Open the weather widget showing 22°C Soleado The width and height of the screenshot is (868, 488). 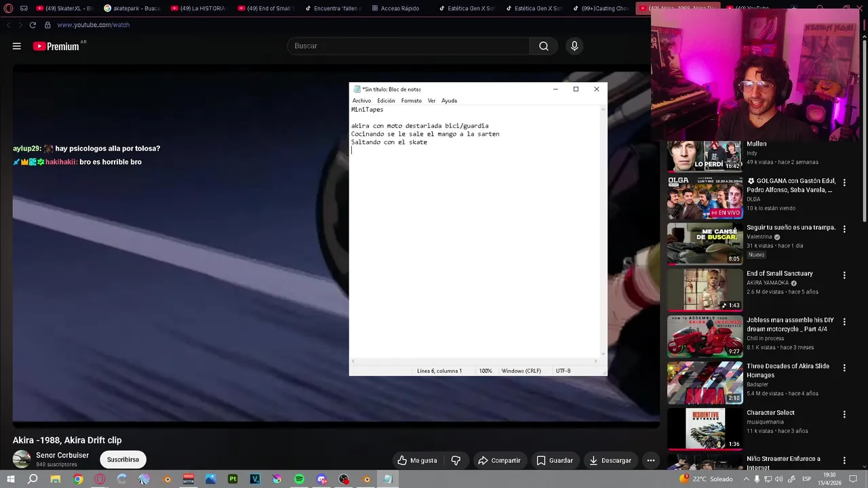pyautogui.click(x=705, y=479)
